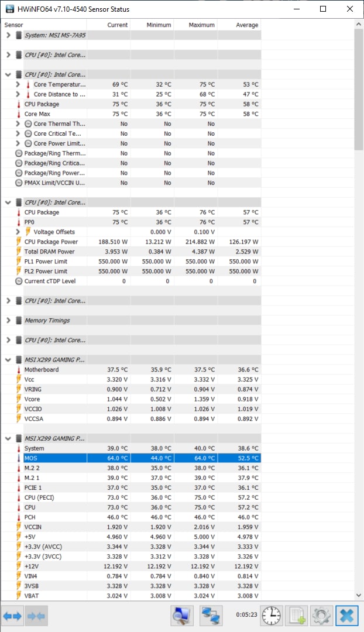Click the Sensor column header
The width and height of the screenshot is (364, 632).
pos(43,25)
